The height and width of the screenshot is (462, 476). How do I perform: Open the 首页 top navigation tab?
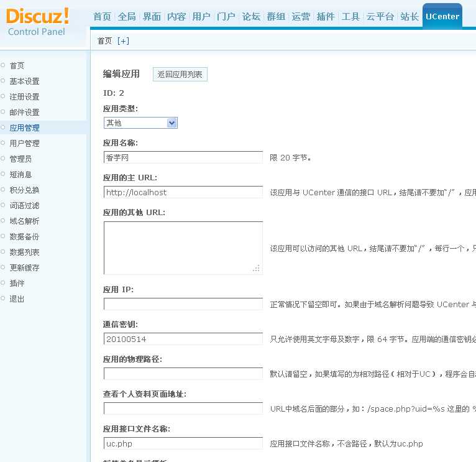click(102, 16)
